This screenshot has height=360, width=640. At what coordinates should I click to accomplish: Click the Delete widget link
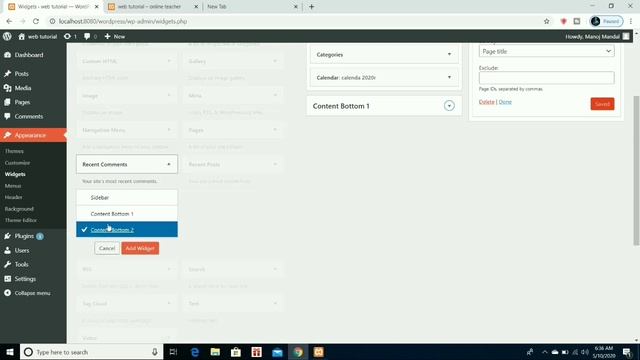(x=487, y=102)
